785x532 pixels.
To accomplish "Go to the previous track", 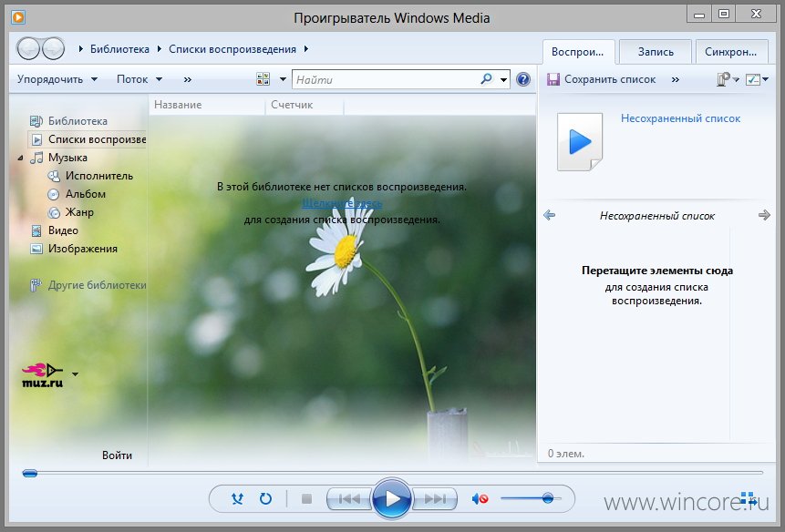I will 349,498.
